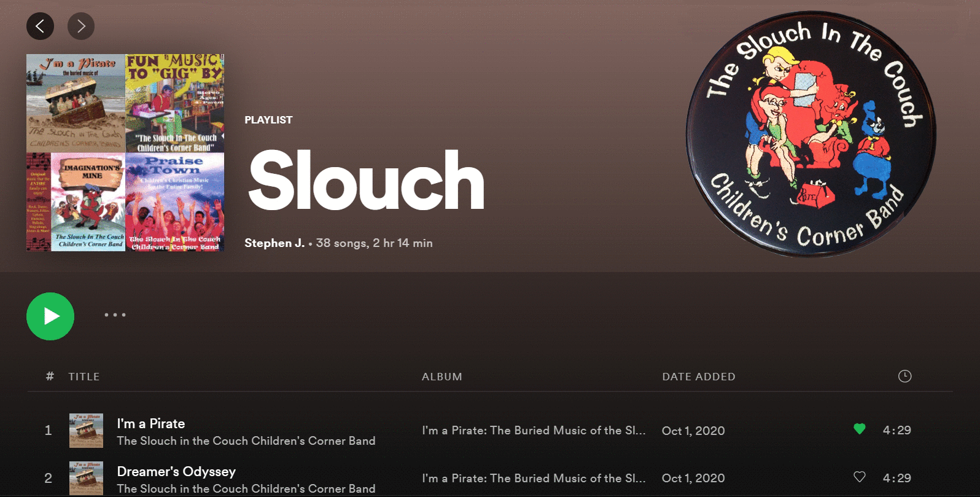The width and height of the screenshot is (980, 497).
Task: Go back with the left arrow button
Action: [40, 26]
